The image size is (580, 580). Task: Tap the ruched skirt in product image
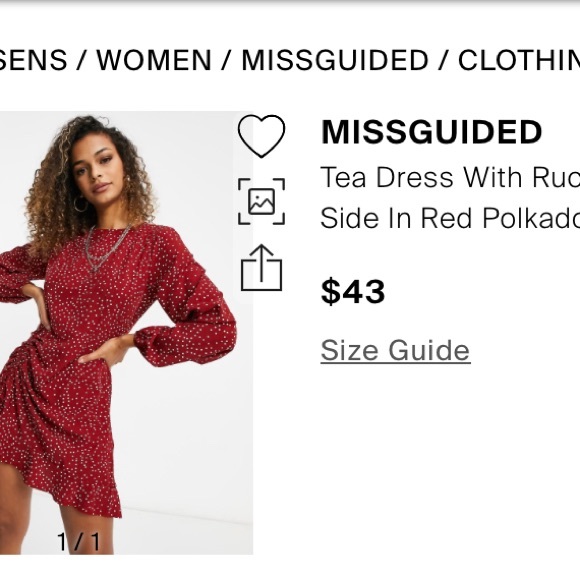[55, 425]
